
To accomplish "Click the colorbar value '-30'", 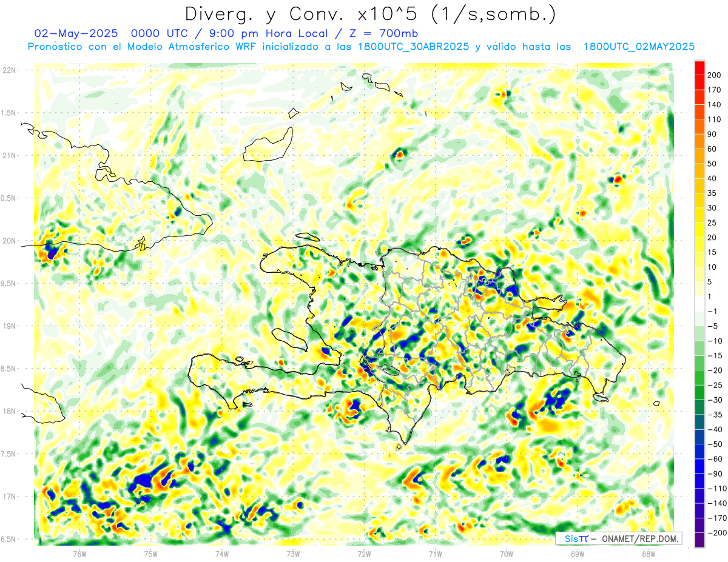I will tap(714, 400).
